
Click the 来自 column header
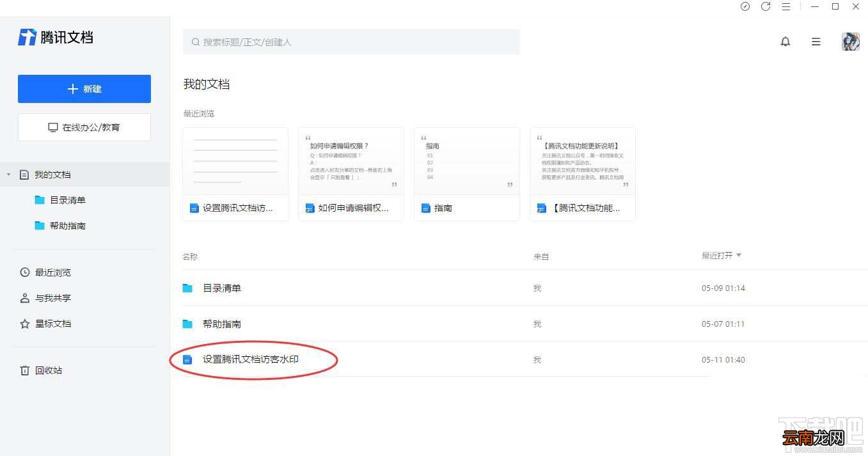point(541,256)
